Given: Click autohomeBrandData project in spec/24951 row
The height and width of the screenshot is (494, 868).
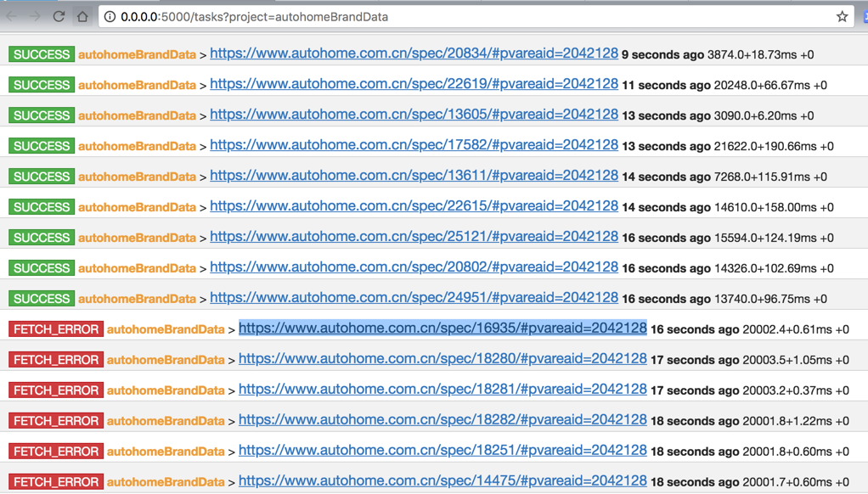Looking at the screenshot, I should (x=137, y=298).
